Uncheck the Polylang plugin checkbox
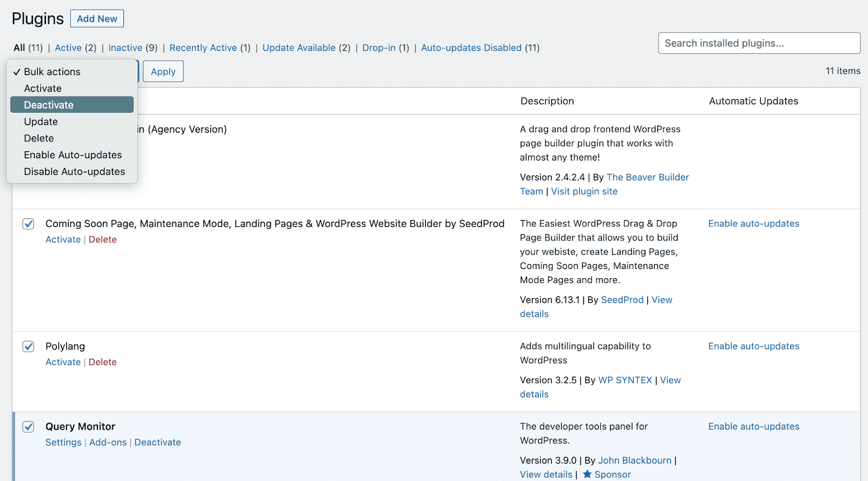The image size is (868, 481). click(28, 346)
